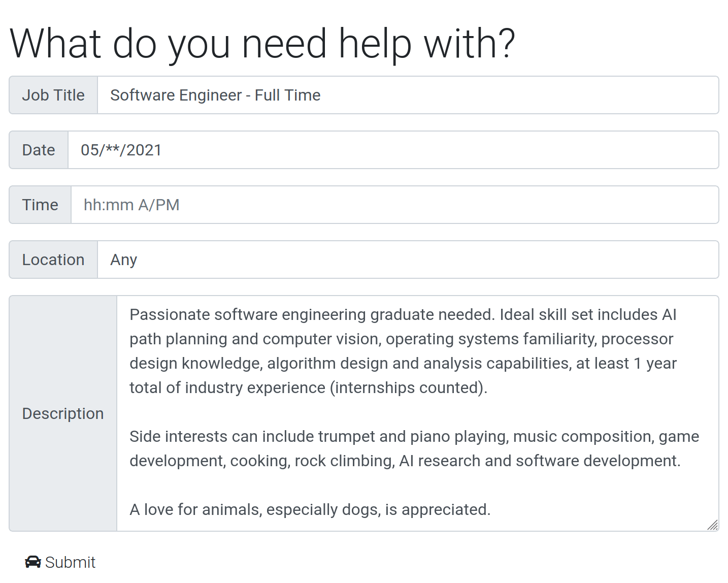
Task: Click the "What do you need help with?" heading
Action: [262, 44]
